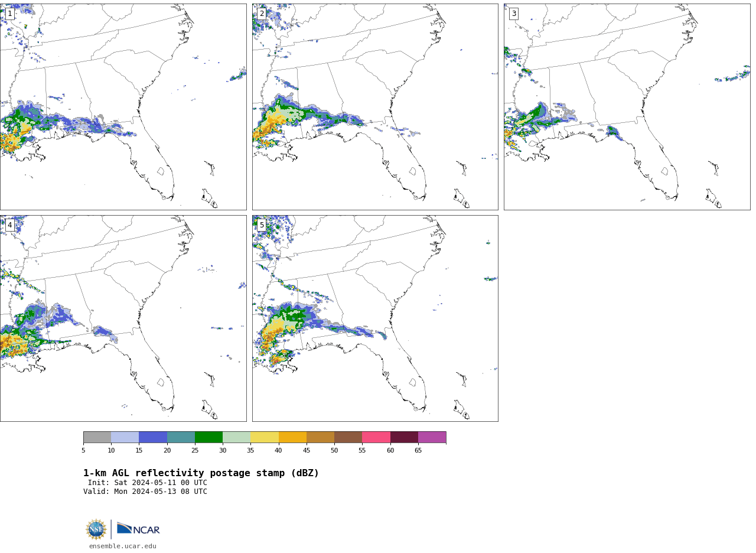756x553 pixels.
Task: Open ensemble member 3 reflectivity map
Action: click(627, 107)
